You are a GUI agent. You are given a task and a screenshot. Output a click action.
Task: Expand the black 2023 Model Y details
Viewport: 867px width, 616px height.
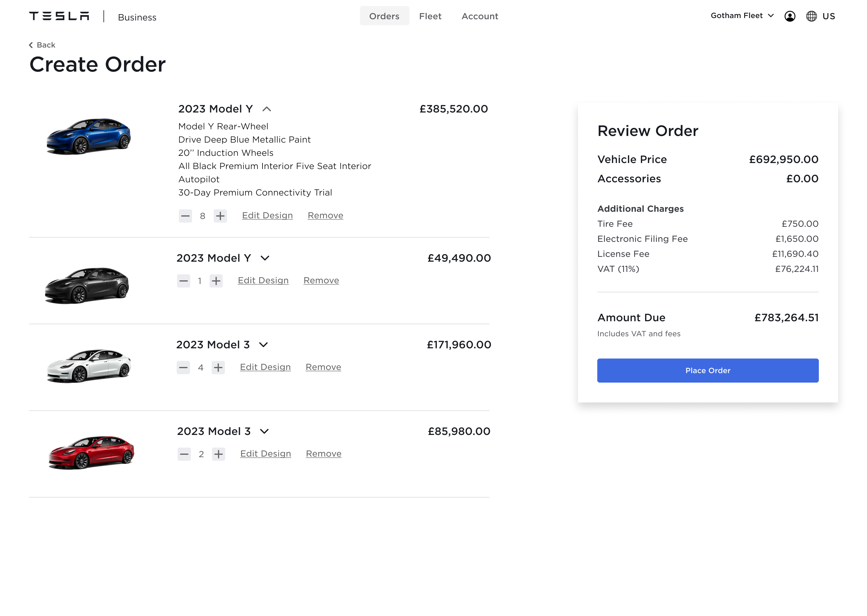[265, 258]
